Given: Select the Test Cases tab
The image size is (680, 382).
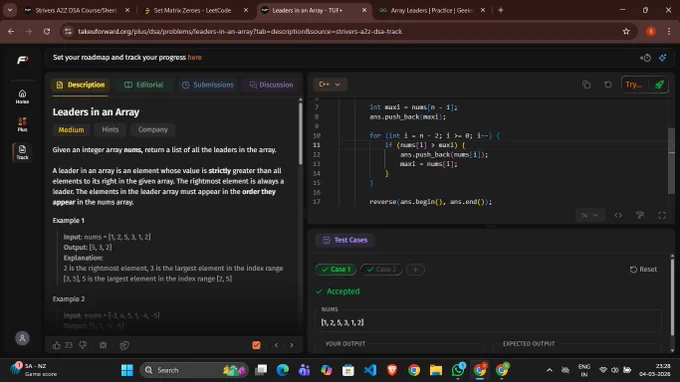Looking at the screenshot, I should pos(345,240).
